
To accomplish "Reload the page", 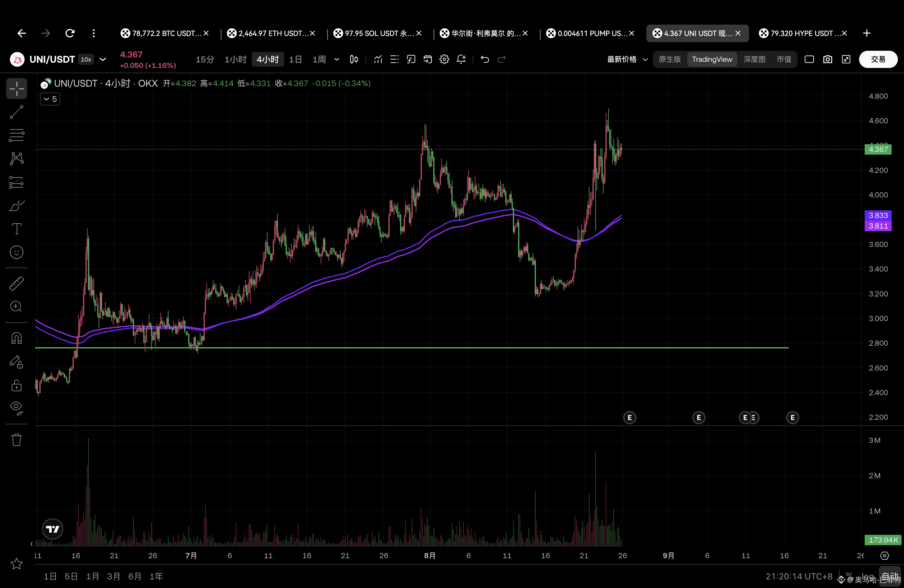I will coord(70,34).
